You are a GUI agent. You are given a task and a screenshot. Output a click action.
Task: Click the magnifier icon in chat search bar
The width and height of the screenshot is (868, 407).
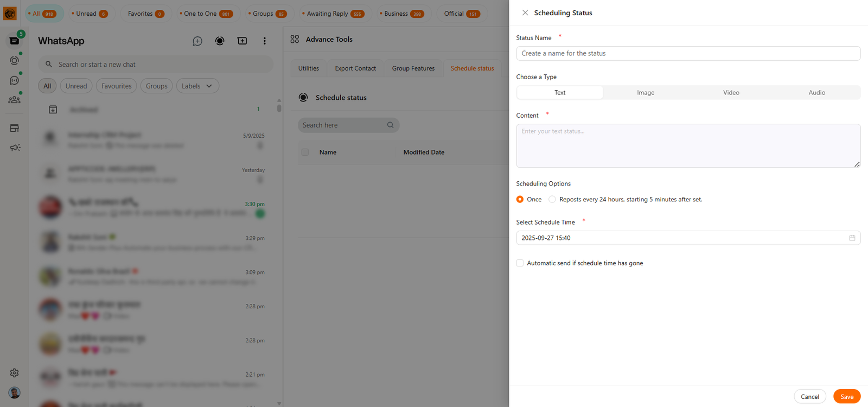[x=49, y=64]
